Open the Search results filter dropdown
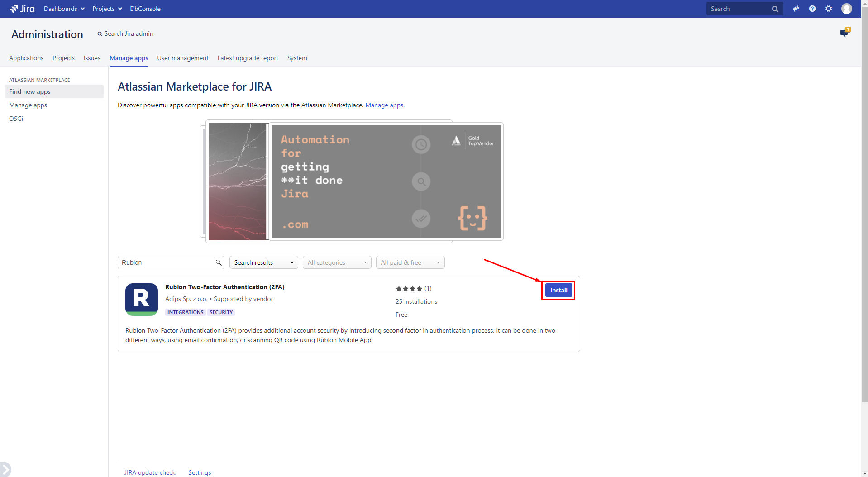This screenshot has height=477, width=868. (263, 262)
